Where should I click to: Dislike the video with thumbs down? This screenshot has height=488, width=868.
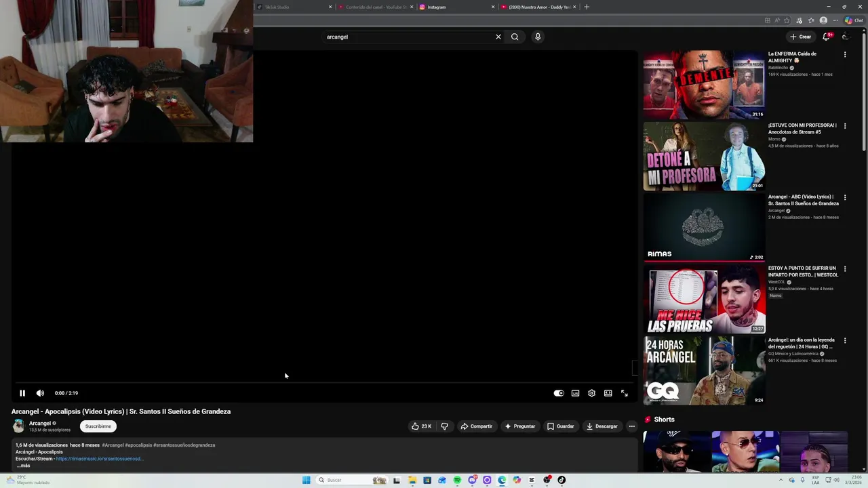(445, 426)
